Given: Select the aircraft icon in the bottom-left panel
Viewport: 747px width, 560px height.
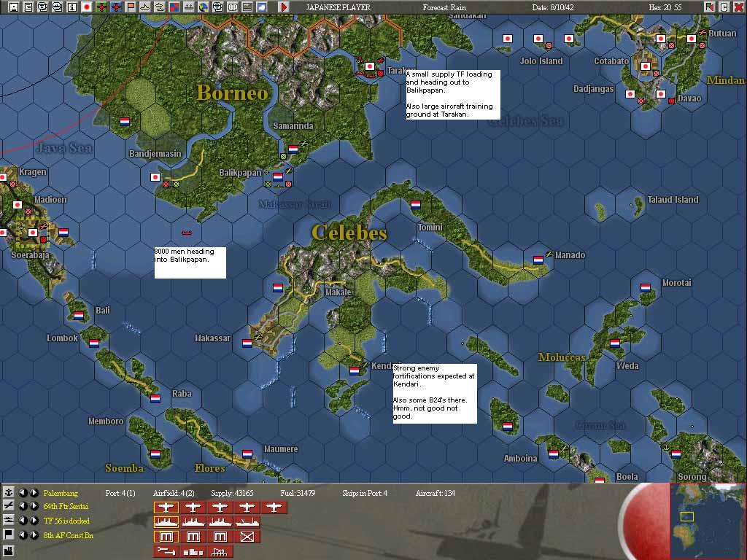Looking at the screenshot, I should point(8,506).
